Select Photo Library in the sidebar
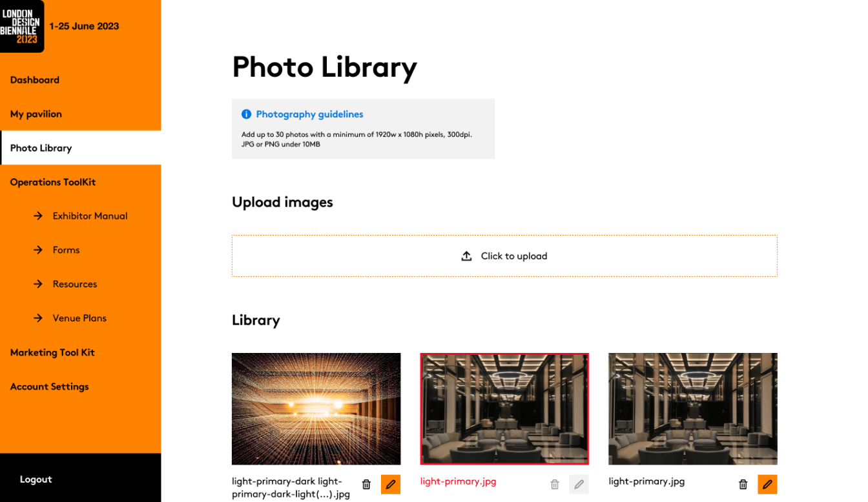 80,148
